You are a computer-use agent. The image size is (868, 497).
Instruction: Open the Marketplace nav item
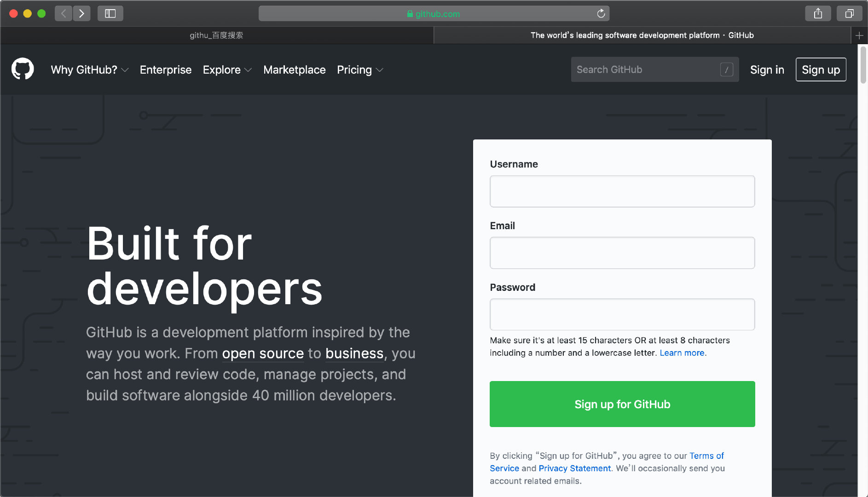coord(295,69)
